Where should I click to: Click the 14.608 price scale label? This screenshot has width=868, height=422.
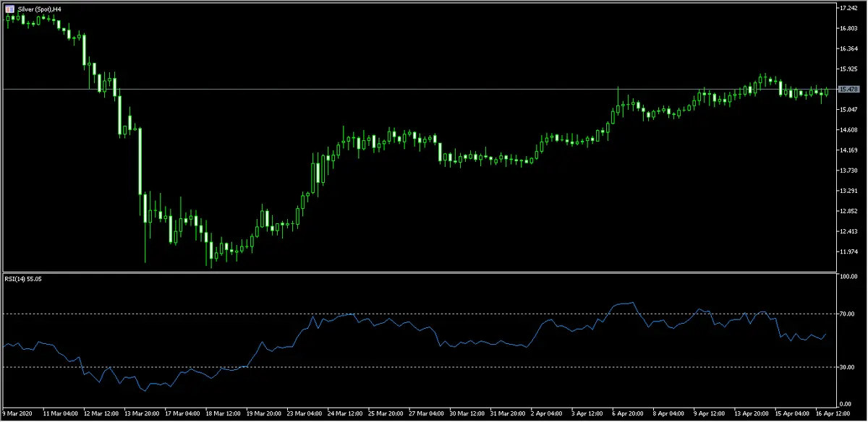coord(848,129)
